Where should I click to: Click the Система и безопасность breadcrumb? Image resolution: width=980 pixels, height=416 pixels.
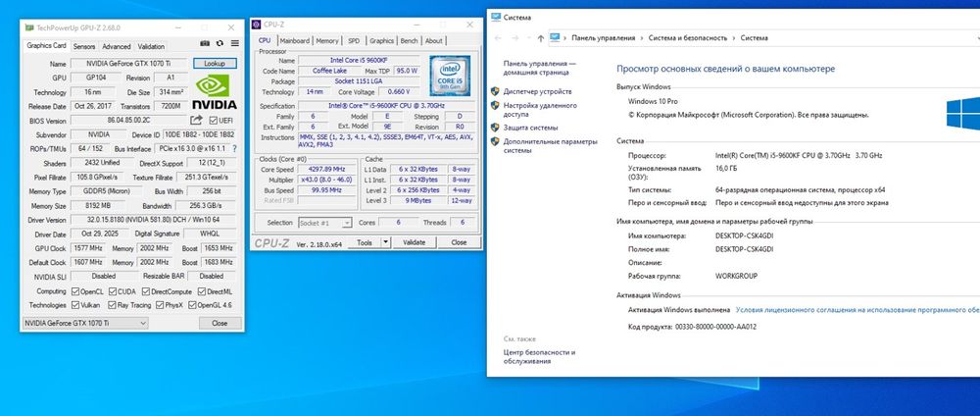[x=688, y=38]
